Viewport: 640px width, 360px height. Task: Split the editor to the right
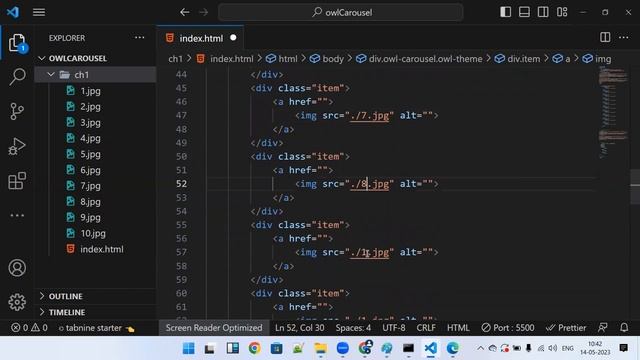pyautogui.click(x=605, y=38)
